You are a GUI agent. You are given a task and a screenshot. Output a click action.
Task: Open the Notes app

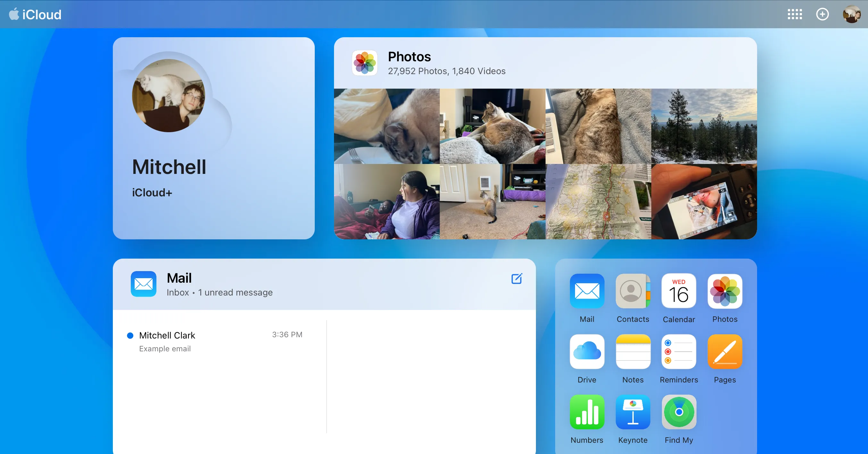(633, 351)
